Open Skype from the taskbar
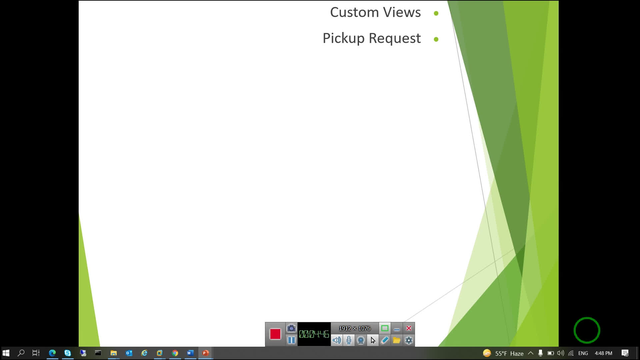 pyautogui.click(x=68, y=353)
